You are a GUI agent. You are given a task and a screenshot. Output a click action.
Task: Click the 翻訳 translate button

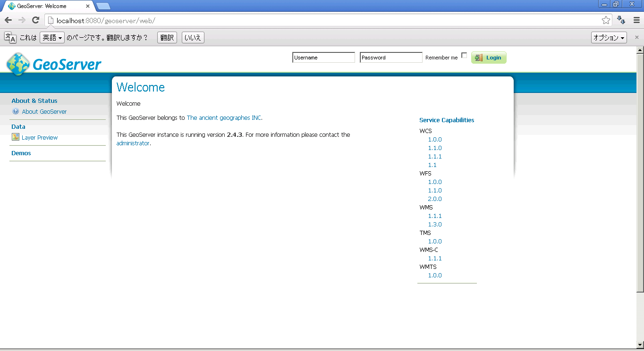coord(167,38)
